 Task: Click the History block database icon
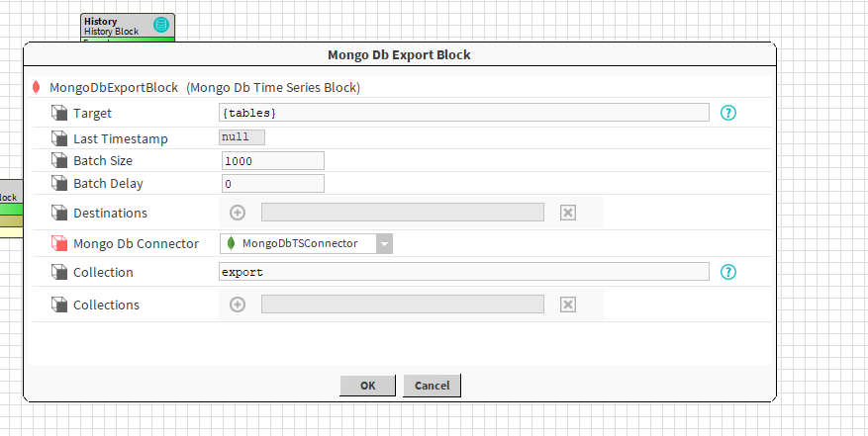tap(161, 25)
